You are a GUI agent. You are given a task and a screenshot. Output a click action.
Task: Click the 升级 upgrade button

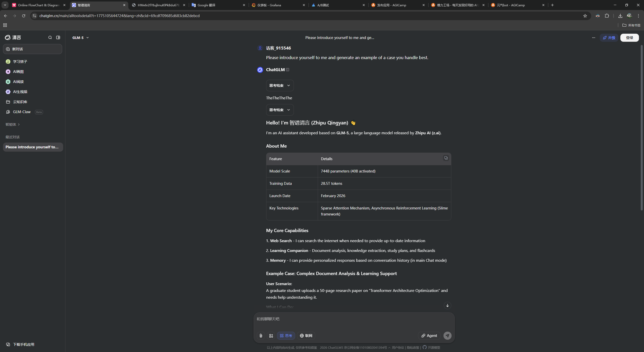click(x=609, y=38)
